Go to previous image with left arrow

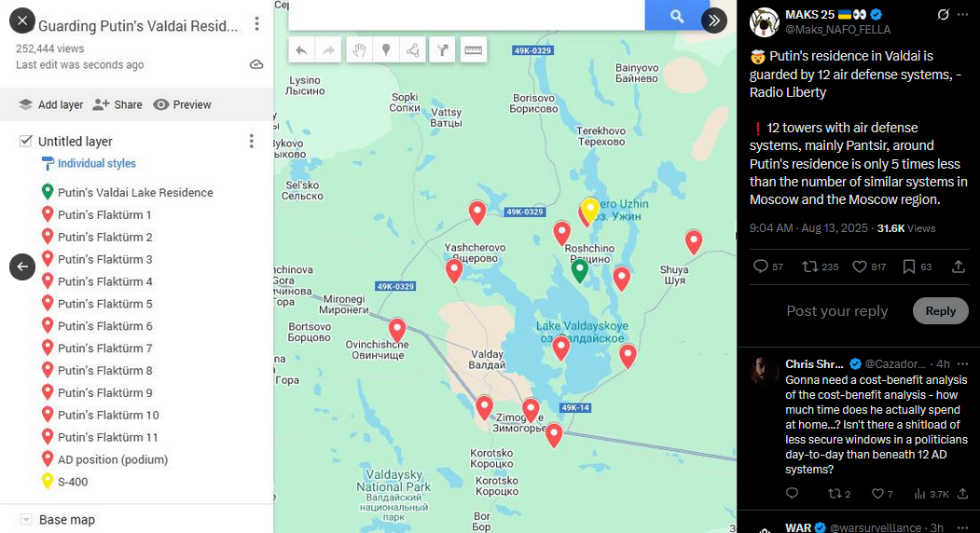click(21, 266)
